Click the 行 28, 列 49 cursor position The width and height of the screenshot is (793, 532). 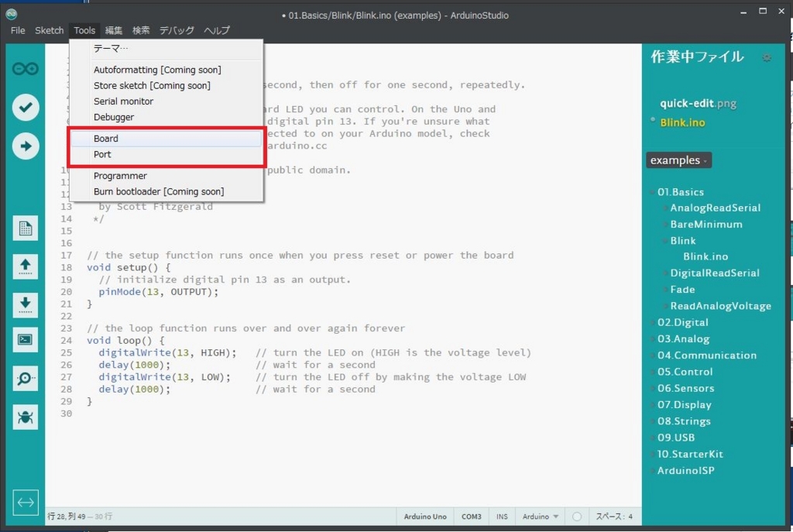coord(67,517)
